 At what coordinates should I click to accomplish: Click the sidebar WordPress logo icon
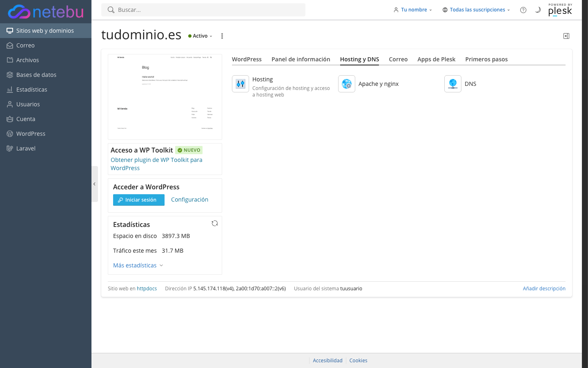pyautogui.click(x=10, y=134)
